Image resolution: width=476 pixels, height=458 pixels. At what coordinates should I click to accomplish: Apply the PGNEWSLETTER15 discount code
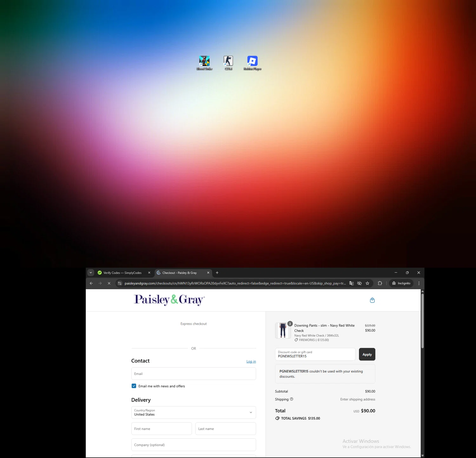point(367,354)
